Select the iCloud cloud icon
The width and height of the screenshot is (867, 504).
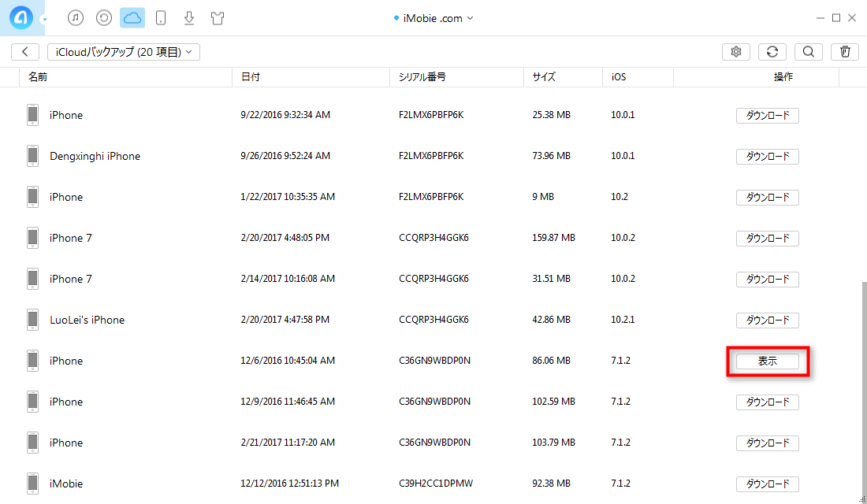pos(132,17)
